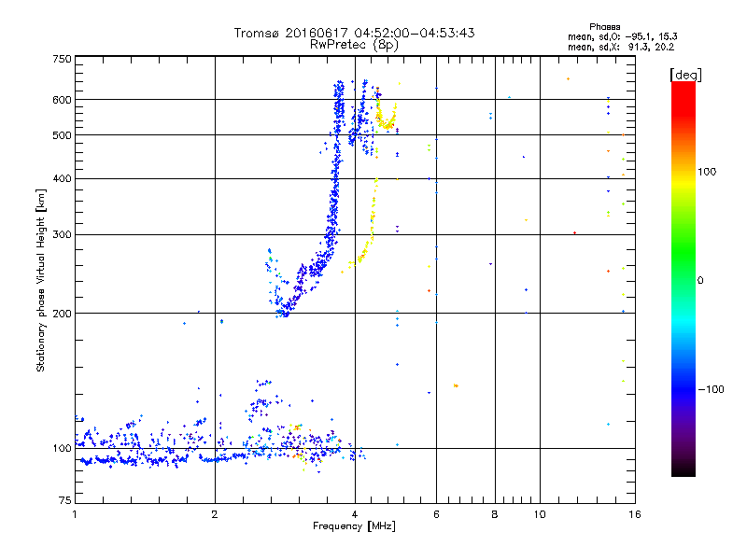Click the plot title 'Tromsø 20160617 04:52:00-04:53:43'

tap(354, 33)
